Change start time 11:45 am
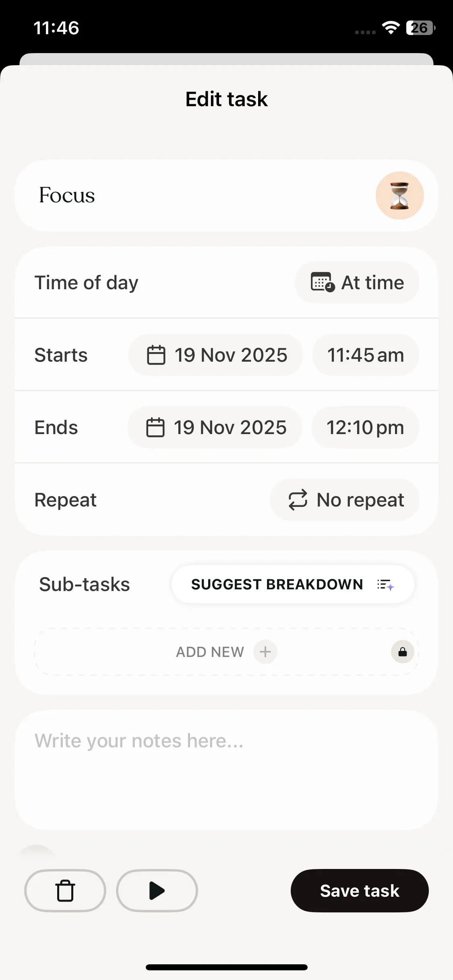 click(x=365, y=355)
